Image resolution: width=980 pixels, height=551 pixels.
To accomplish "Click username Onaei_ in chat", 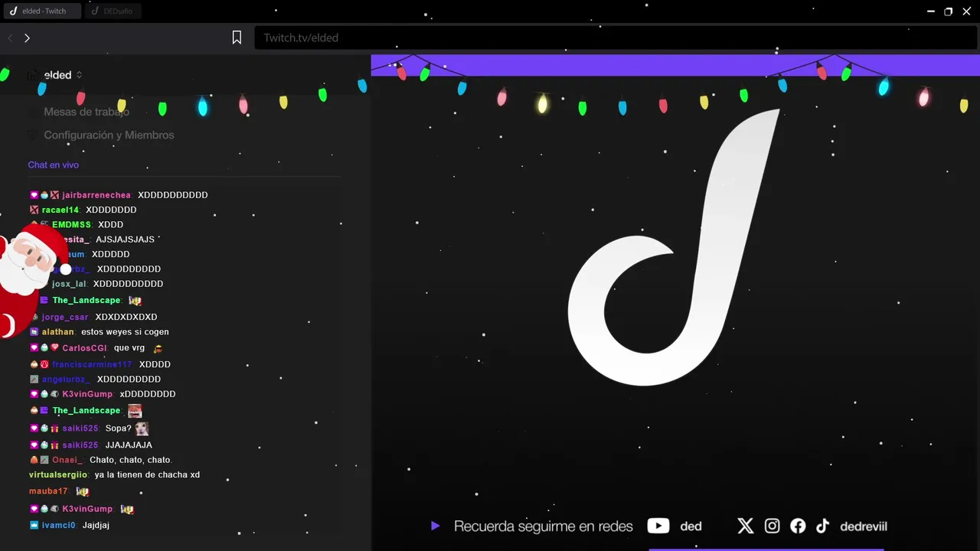I will click(x=67, y=460).
